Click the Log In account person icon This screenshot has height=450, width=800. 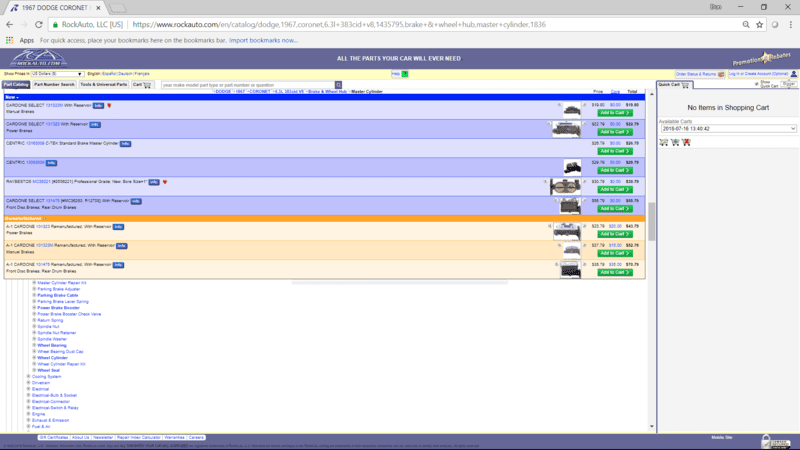click(794, 74)
